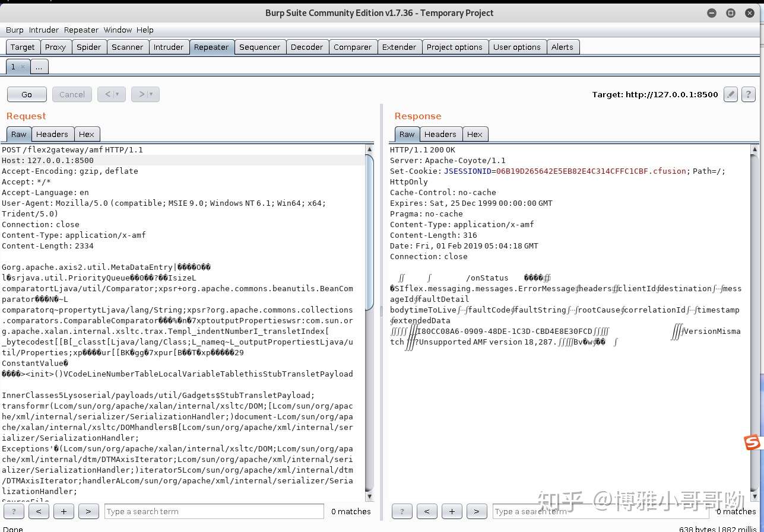Select the response Headers view tab
Screen dimensions: 764x532
(x=440, y=134)
